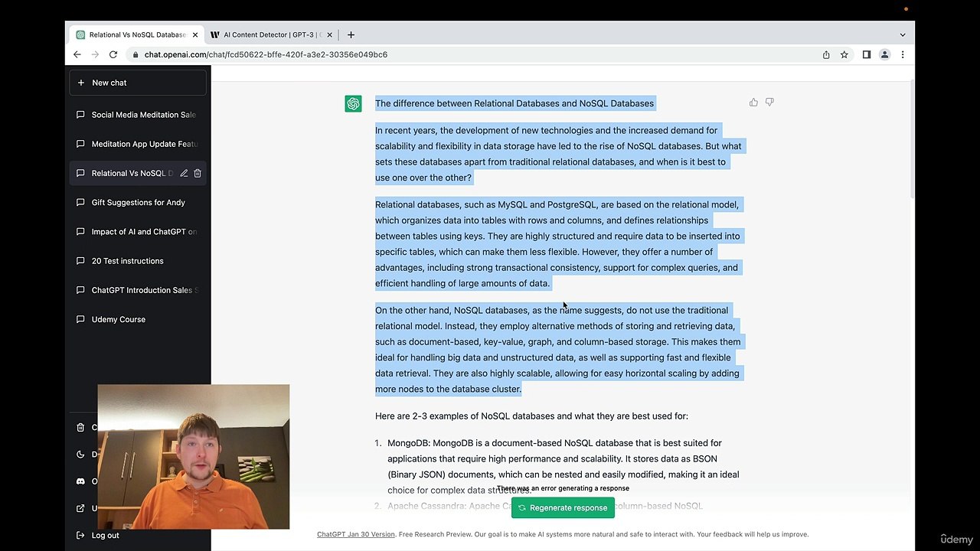Click chat bubble icon beside Udemy Course
Screen dimensions: 980x551
[80, 319]
